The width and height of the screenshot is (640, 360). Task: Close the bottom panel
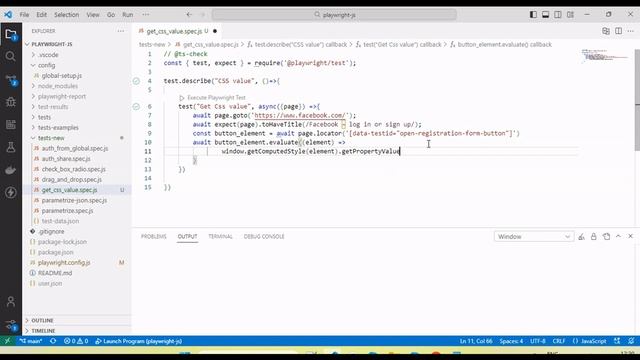tap(631, 237)
